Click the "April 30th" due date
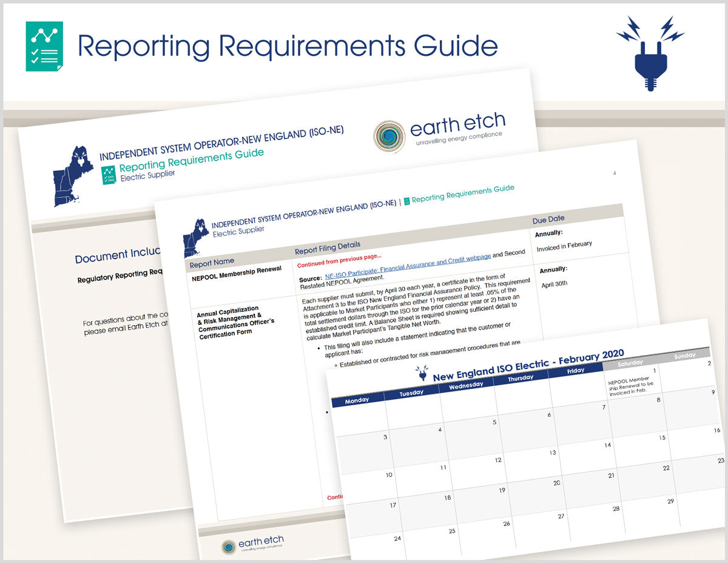Image resolution: width=728 pixels, height=563 pixels. pyautogui.click(x=555, y=284)
